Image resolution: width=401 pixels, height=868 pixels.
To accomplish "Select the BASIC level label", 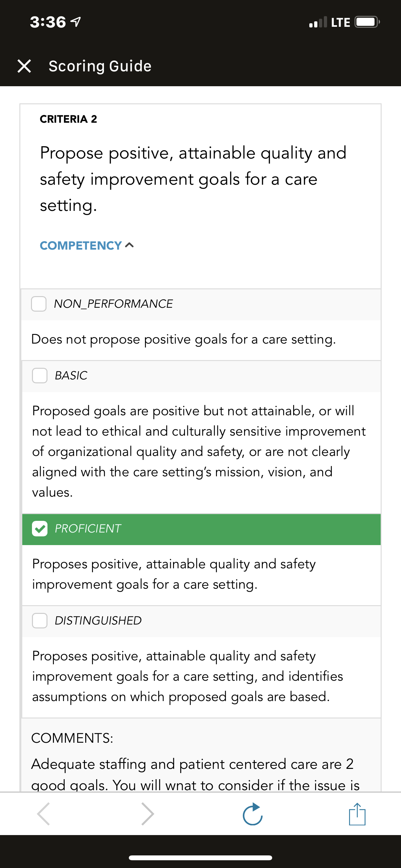I will click(x=71, y=375).
